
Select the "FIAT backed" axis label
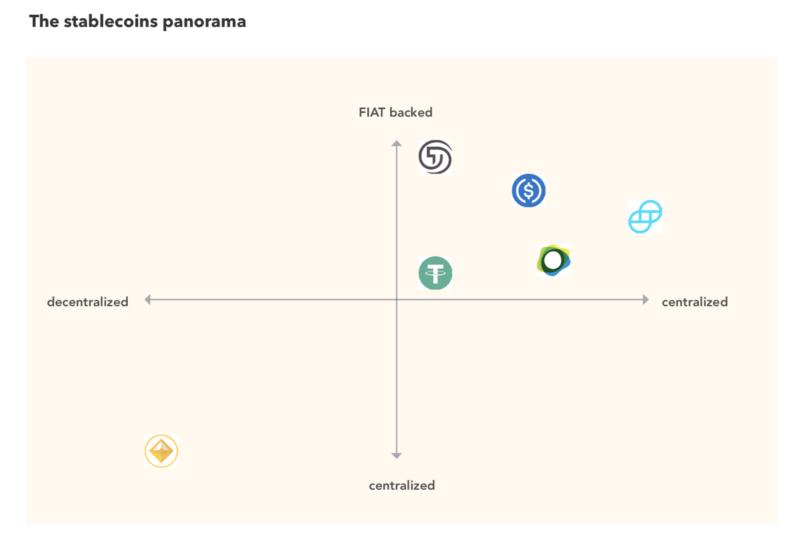[396, 112]
